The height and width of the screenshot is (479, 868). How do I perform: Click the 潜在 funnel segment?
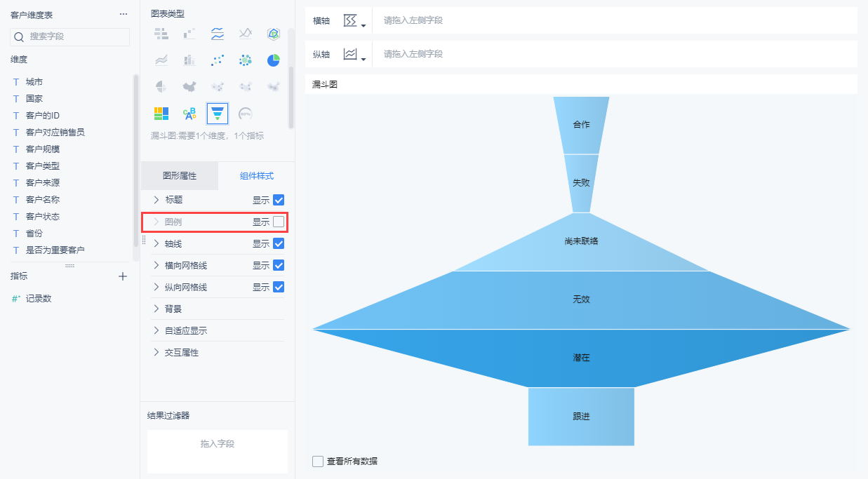click(581, 358)
